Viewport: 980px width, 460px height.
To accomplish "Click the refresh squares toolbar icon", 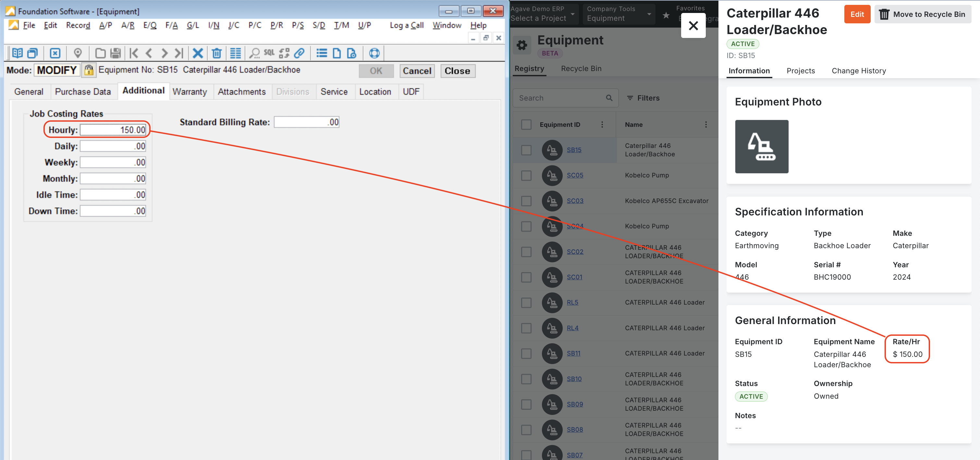I will click(284, 53).
